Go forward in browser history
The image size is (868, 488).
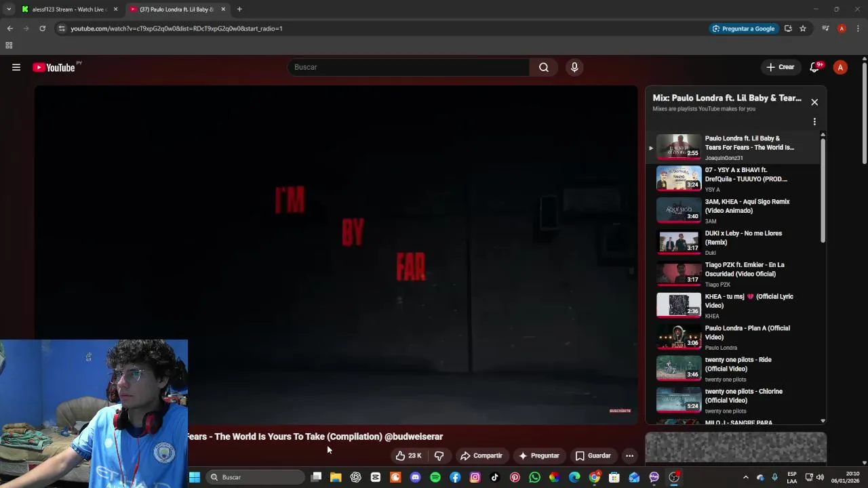26,28
